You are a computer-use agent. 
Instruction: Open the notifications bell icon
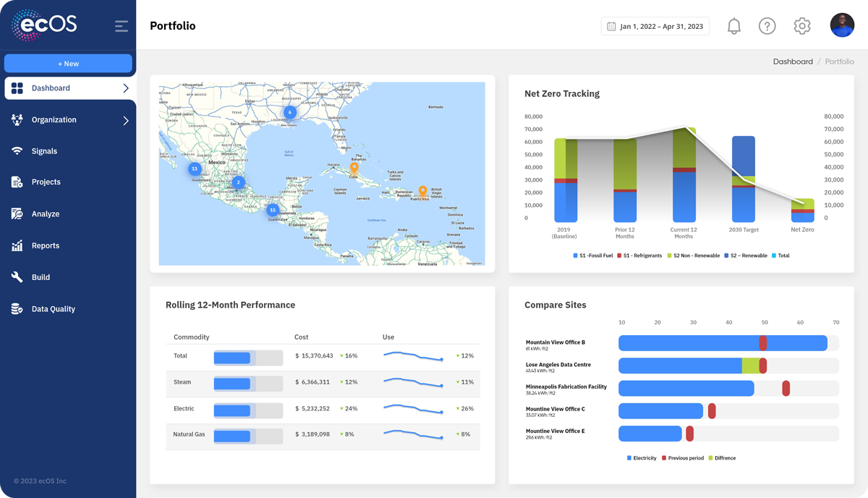click(x=733, y=26)
